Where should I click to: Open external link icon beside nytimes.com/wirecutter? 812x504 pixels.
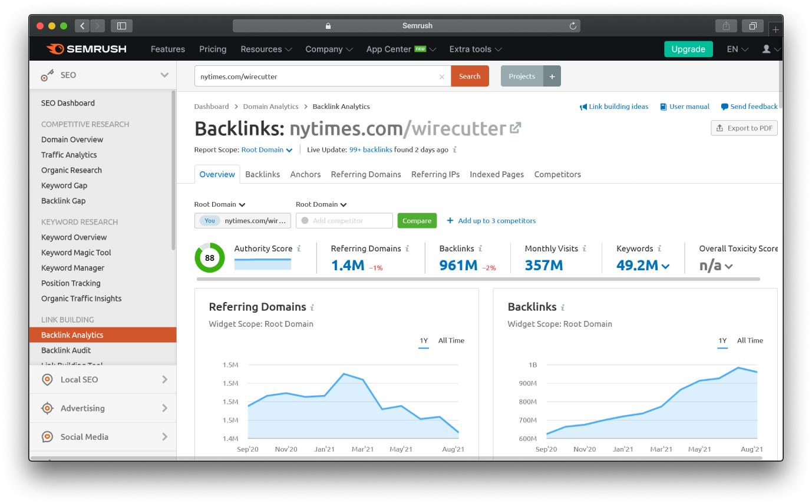click(516, 127)
